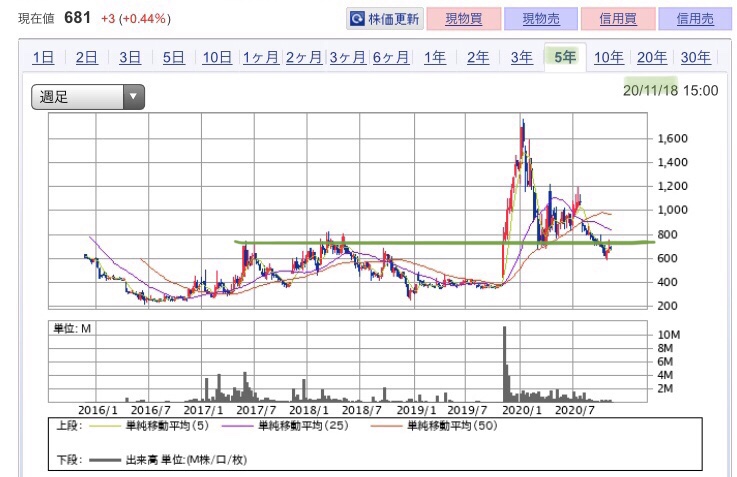Click the 出来高 volume legend entry

(x=168, y=460)
